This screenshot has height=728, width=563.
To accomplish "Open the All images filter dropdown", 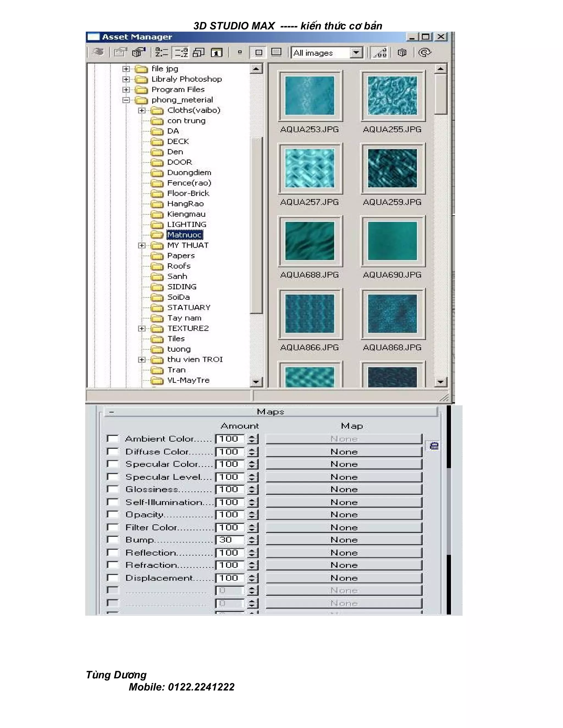I will click(356, 53).
